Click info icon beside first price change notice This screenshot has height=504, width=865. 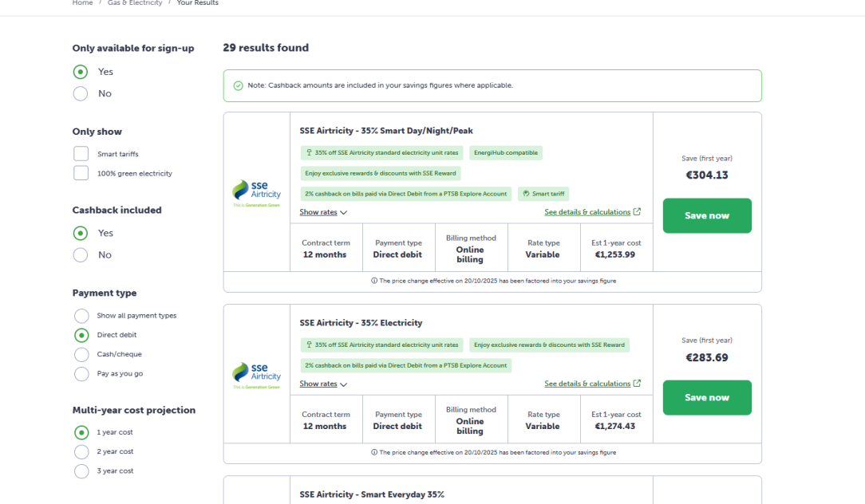click(374, 281)
